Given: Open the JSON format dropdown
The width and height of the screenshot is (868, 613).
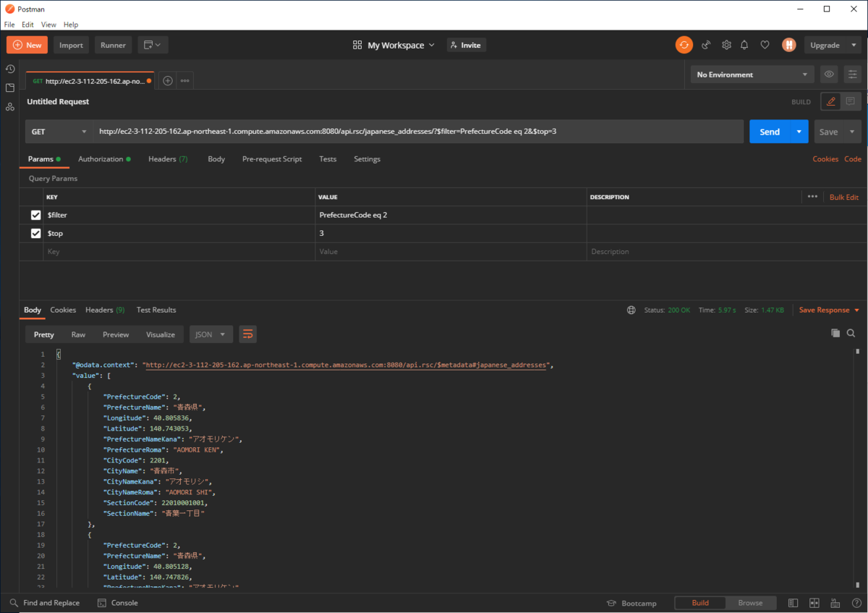Looking at the screenshot, I should point(211,334).
